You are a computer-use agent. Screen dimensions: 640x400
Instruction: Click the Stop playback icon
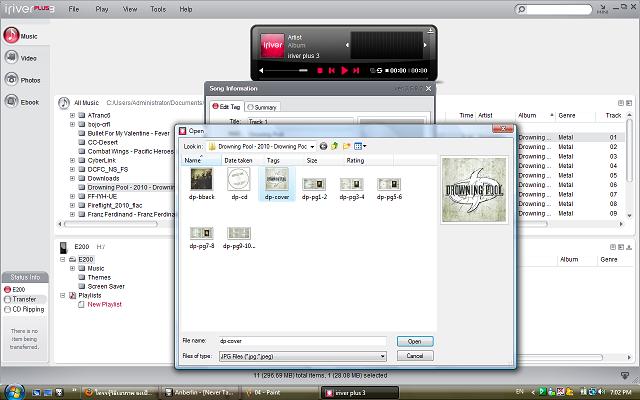pyautogui.click(x=320, y=71)
